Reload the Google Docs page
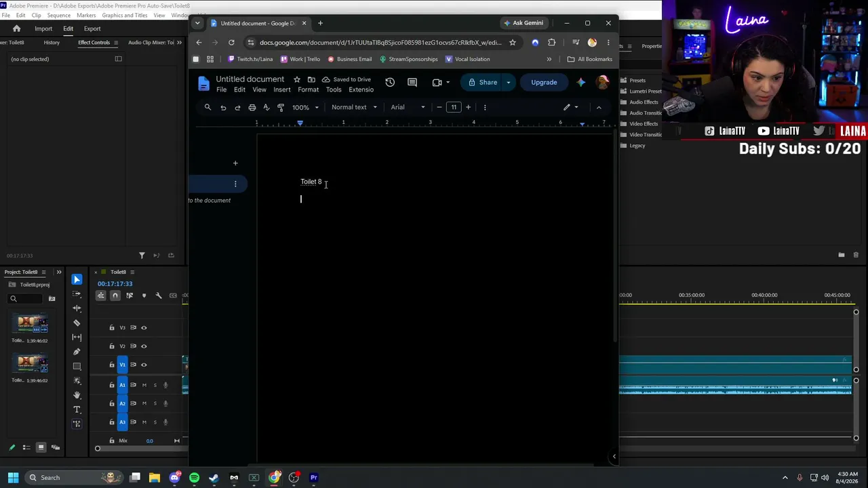Screen dimensions: 868x488 (x=231, y=42)
